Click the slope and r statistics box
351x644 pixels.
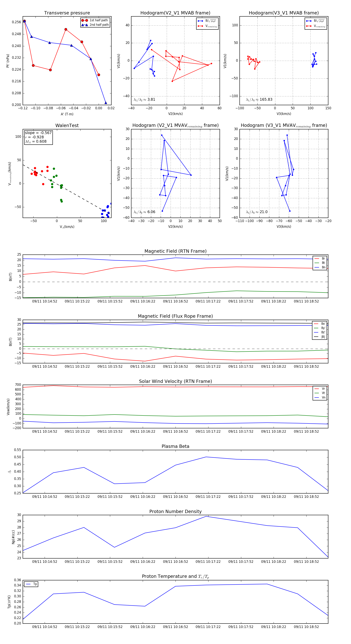pos(38,137)
